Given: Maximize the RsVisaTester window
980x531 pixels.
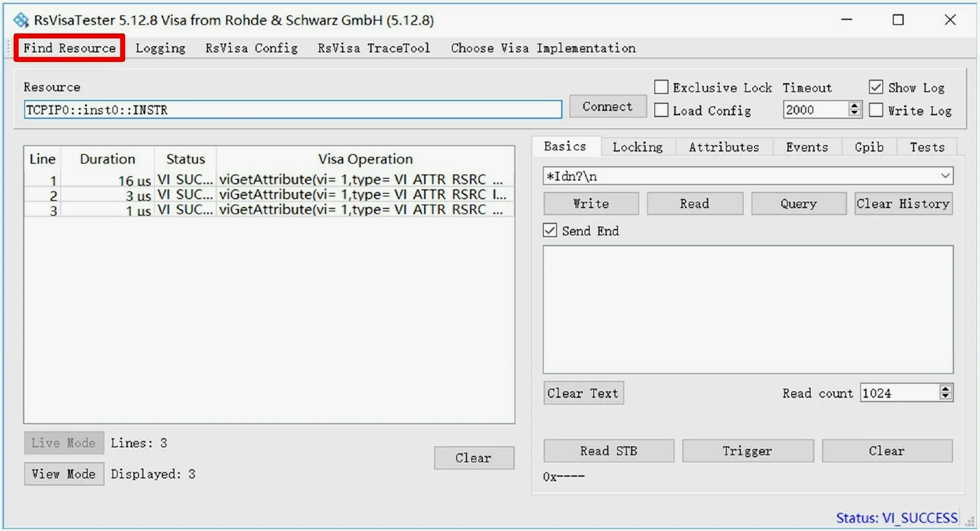Looking at the screenshot, I should click(898, 20).
